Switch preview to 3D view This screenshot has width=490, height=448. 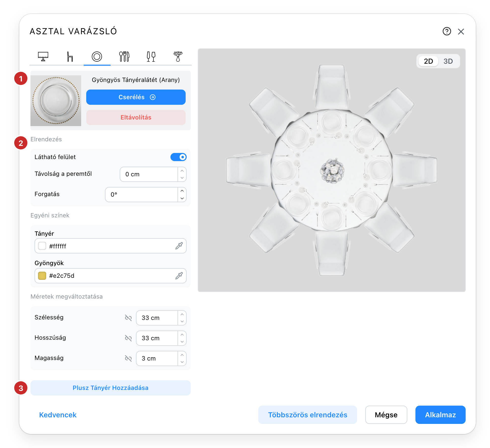448,61
